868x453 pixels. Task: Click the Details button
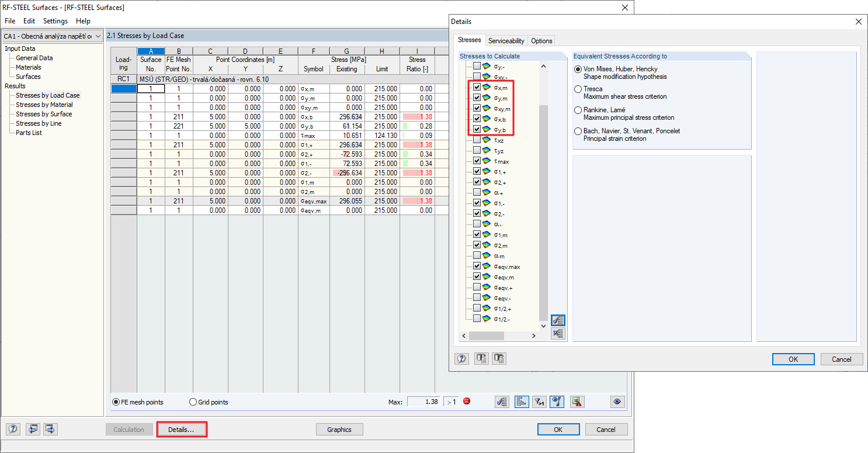point(181,429)
